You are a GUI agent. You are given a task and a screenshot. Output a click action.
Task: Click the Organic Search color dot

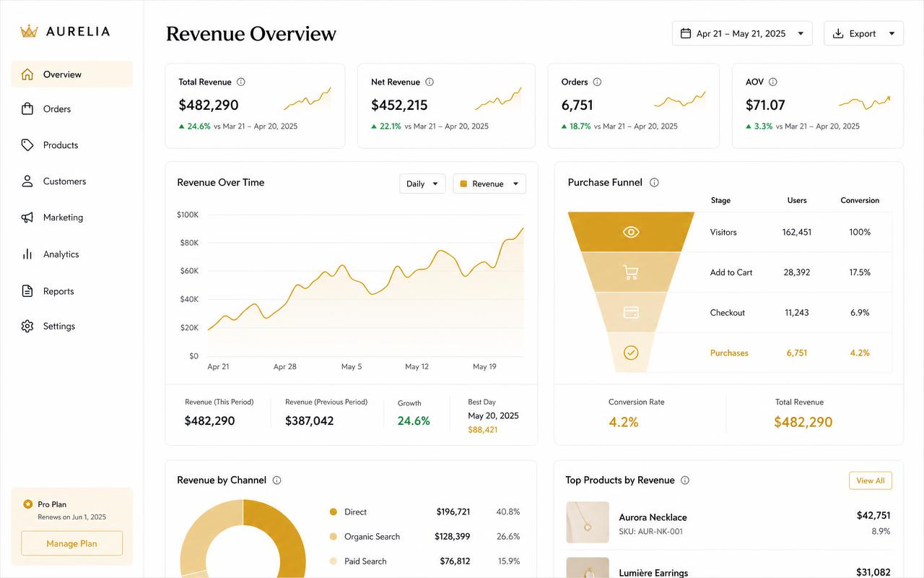tap(333, 536)
